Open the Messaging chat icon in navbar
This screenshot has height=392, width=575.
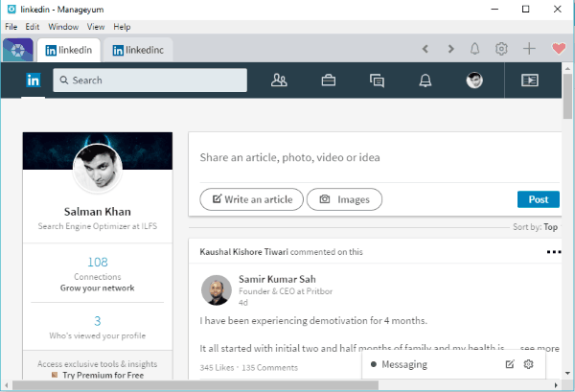click(x=377, y=81)
